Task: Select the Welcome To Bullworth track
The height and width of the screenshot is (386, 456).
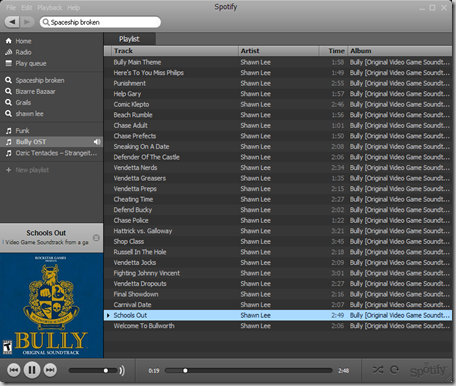Action: click(x=278, y=326)
